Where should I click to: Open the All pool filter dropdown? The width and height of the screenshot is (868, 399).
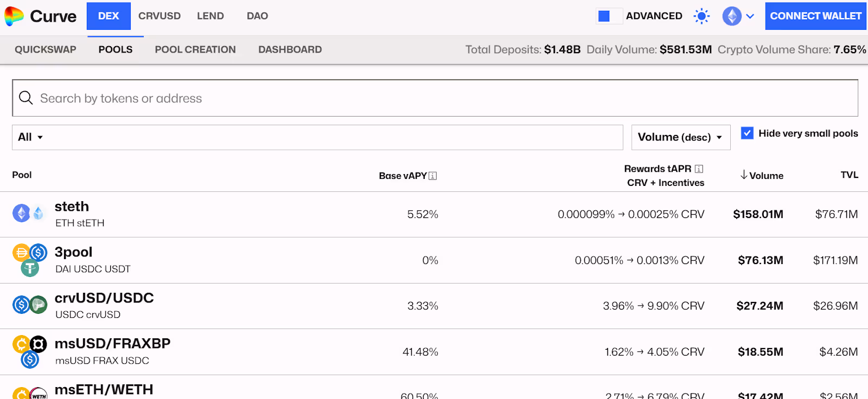(x=317, y=137)
